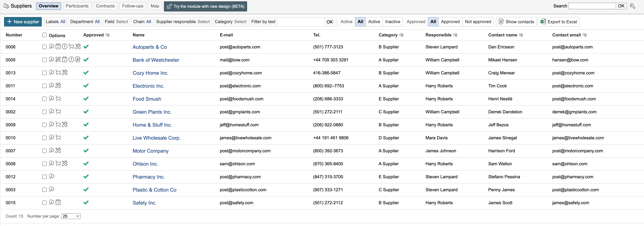Click the magnifier icon in Green Plants Inc. row
The height and width of the screenshot is (226, 644).
click(52, 111)
